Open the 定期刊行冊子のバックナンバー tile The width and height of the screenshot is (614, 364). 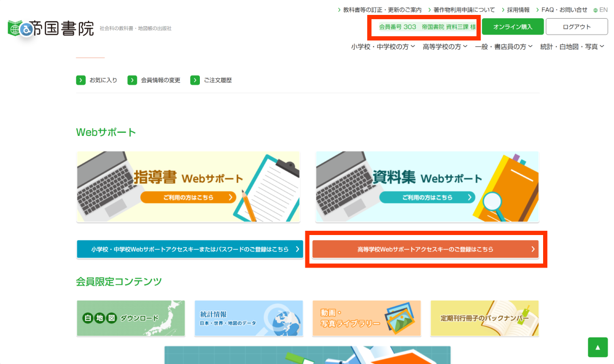[485, 318]
